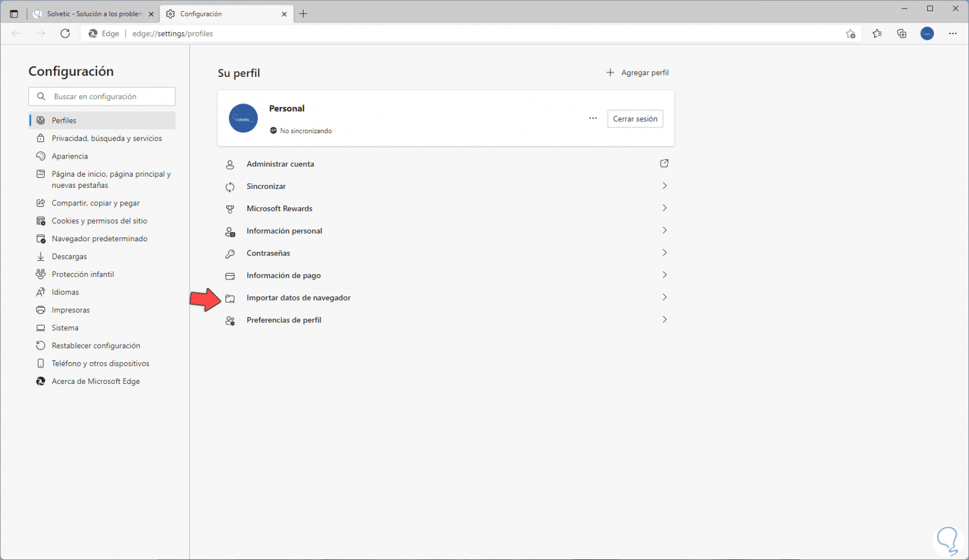This screenshot has width=969, height=560.
Task: Open Apariencia settings section
Action: (69, 156)
